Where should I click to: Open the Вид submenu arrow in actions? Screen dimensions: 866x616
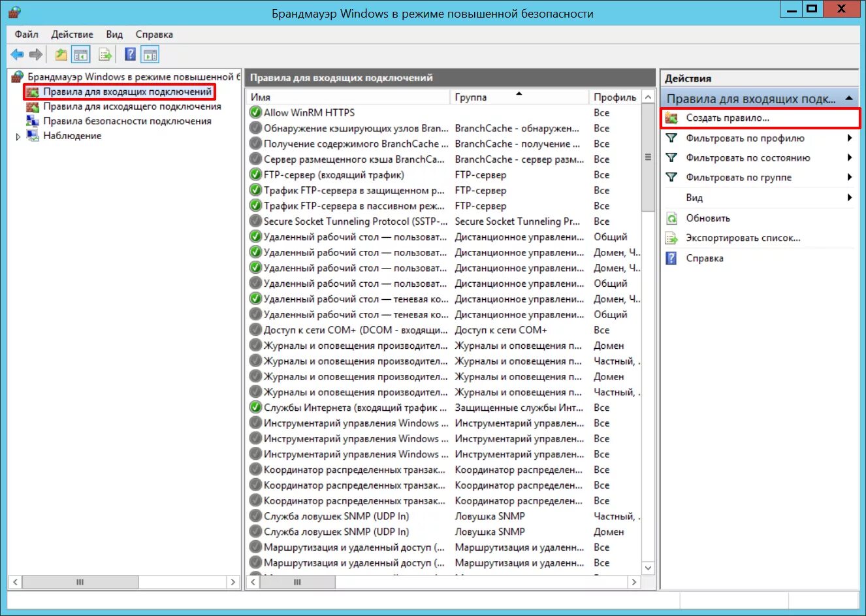(850, 198)
